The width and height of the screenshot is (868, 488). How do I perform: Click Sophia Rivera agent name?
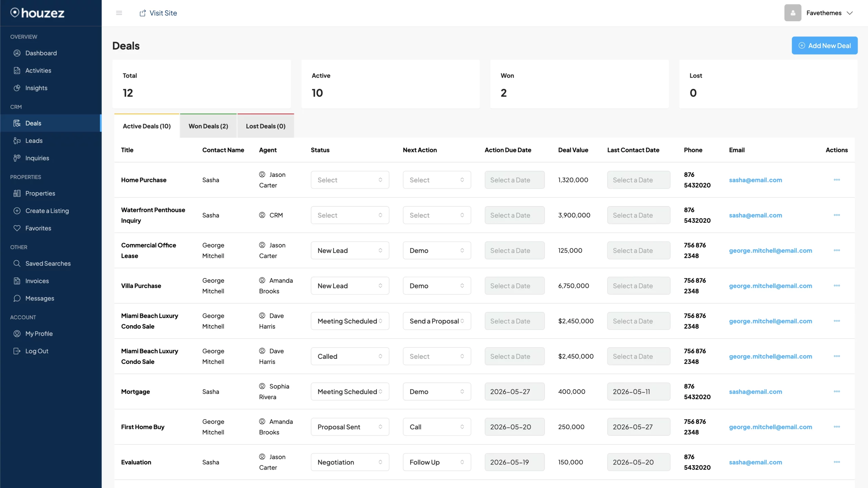pyautogui.click(x=274, y=391)
